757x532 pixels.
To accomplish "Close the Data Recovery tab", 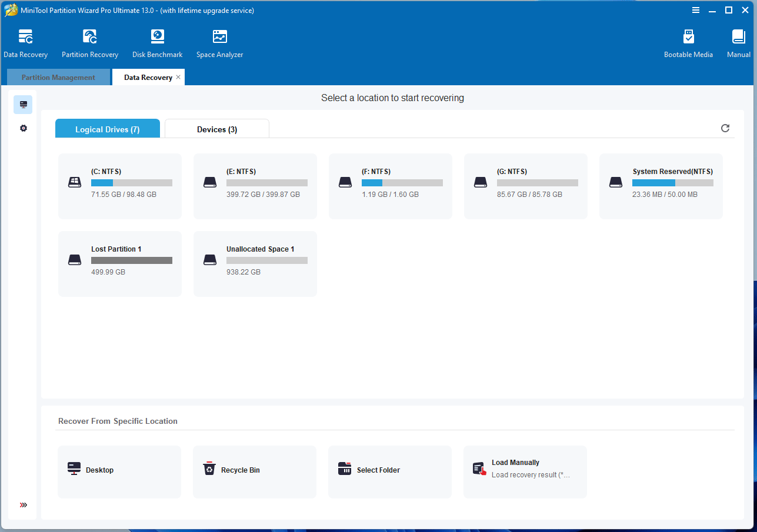I will tap(178, 77).
